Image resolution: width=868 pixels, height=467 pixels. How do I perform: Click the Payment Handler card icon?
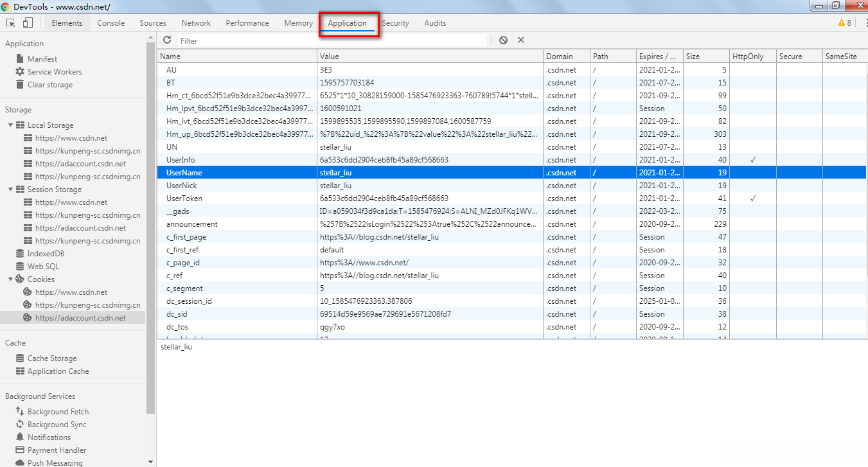coord(20,450)
